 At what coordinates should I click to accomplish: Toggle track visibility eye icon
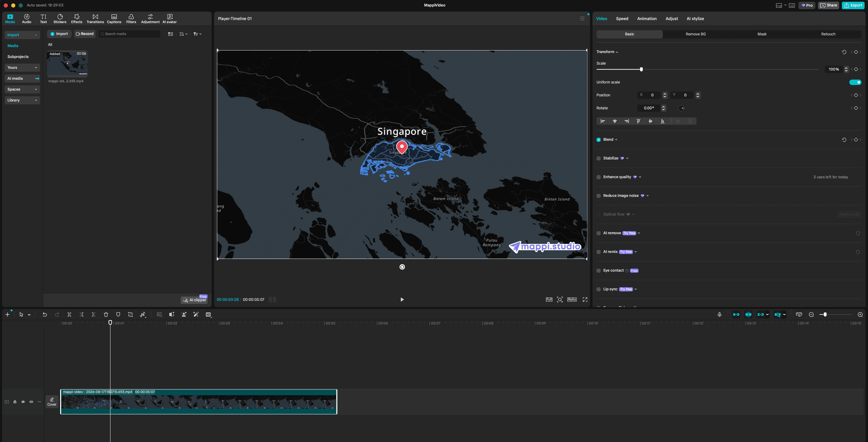pos(23,402)
